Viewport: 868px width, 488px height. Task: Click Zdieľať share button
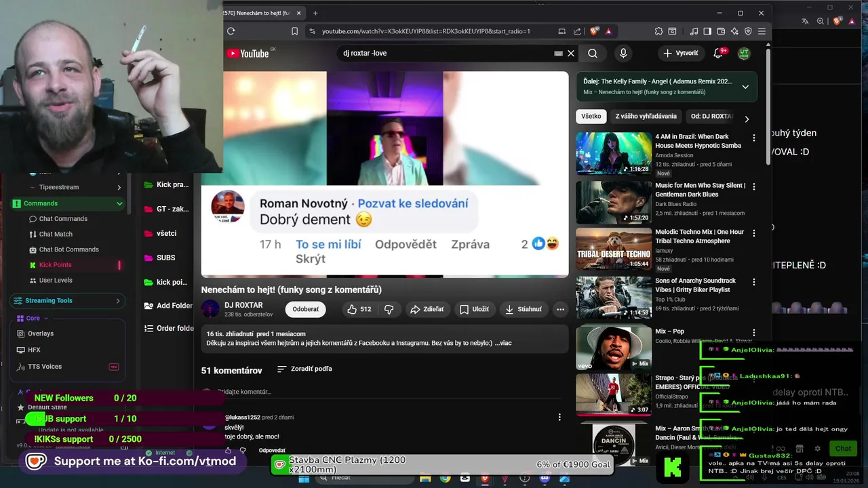pos(427,309)
